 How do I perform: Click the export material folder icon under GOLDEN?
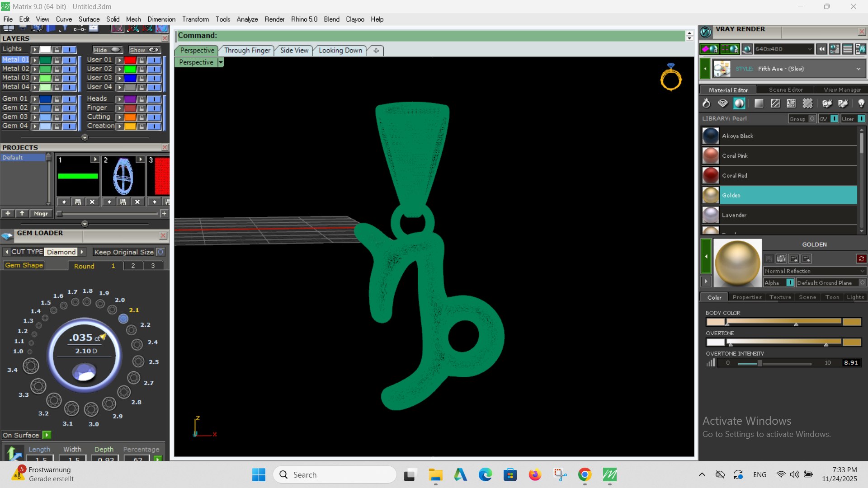pos(807,258)
